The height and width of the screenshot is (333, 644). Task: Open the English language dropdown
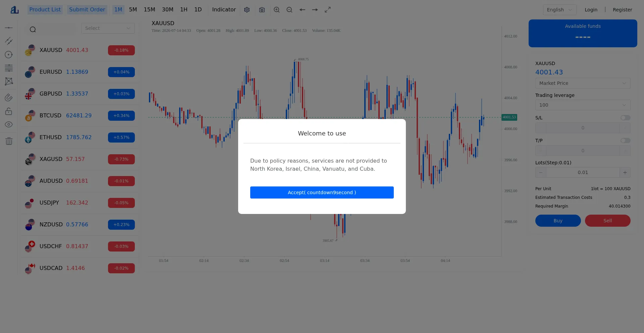(559, 10)
